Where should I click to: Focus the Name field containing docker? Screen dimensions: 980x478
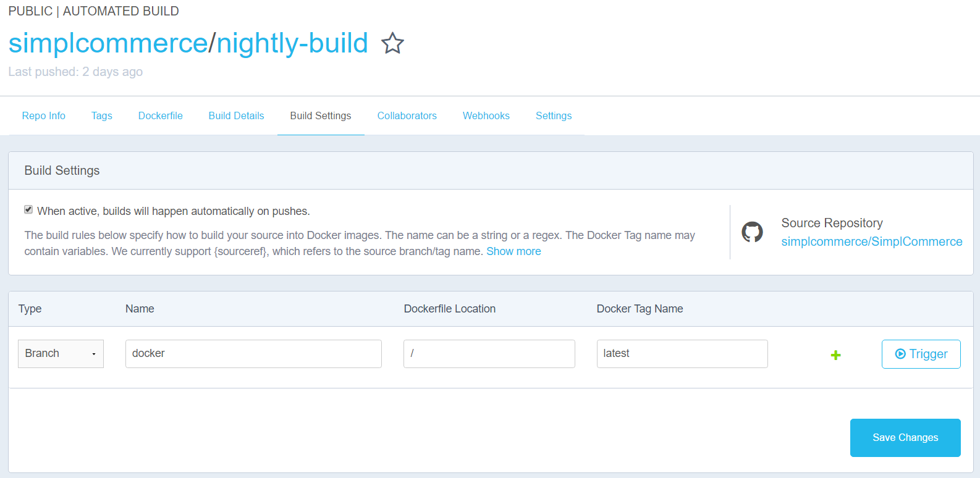click(253, 354)
